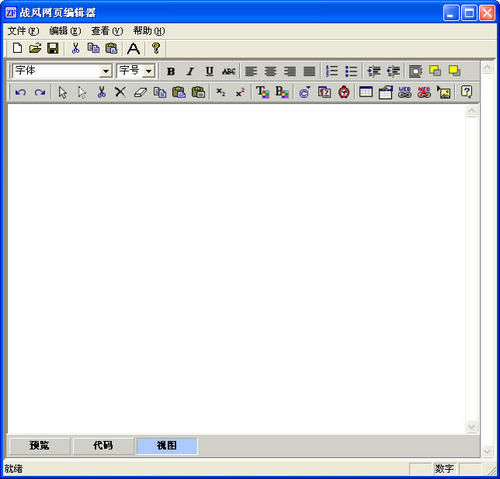
Task: Click the New document icon
Action: click(17, 48)
